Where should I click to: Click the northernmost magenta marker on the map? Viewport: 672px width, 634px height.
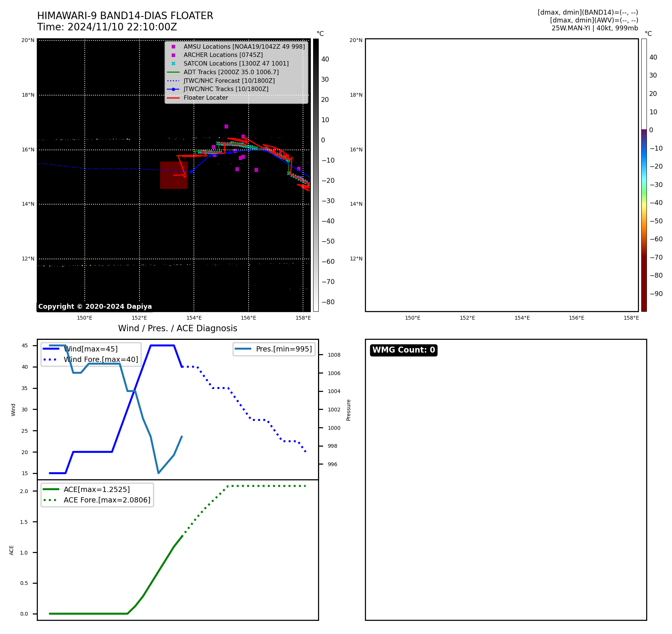tap(226, 127)
